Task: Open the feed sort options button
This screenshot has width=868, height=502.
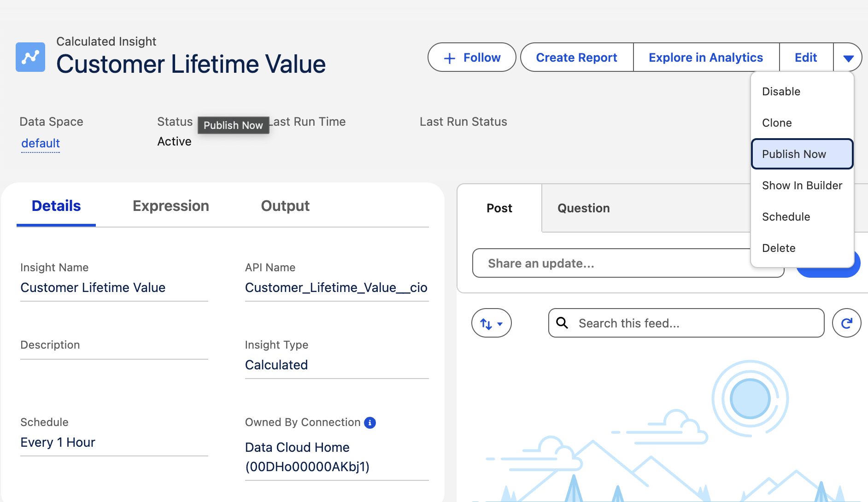Action: coord(491,323)
